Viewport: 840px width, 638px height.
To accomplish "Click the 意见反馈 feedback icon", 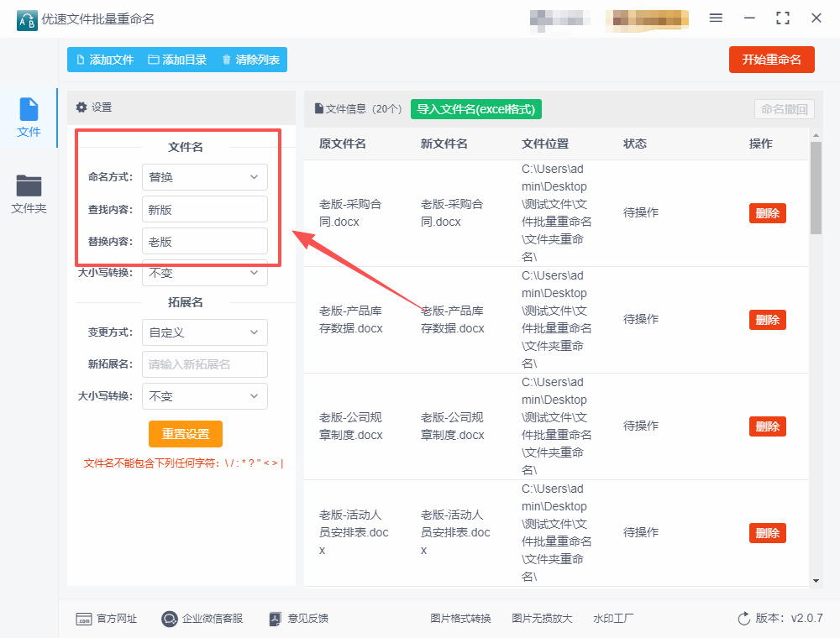I will [275, 619].
